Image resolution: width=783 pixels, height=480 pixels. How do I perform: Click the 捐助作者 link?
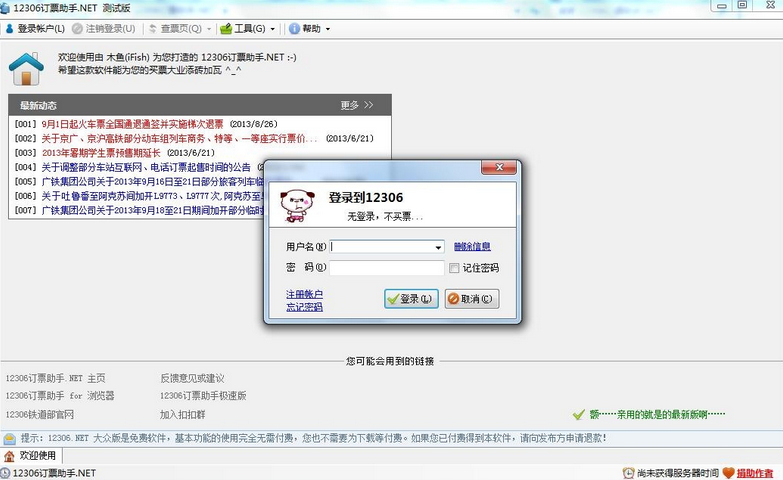(755, 473)
